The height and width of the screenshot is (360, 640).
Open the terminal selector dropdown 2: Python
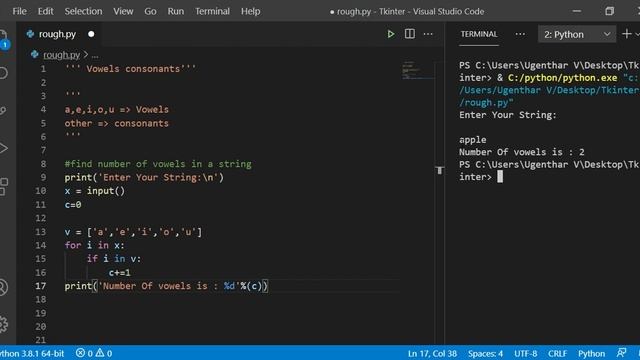pos(577,34)
